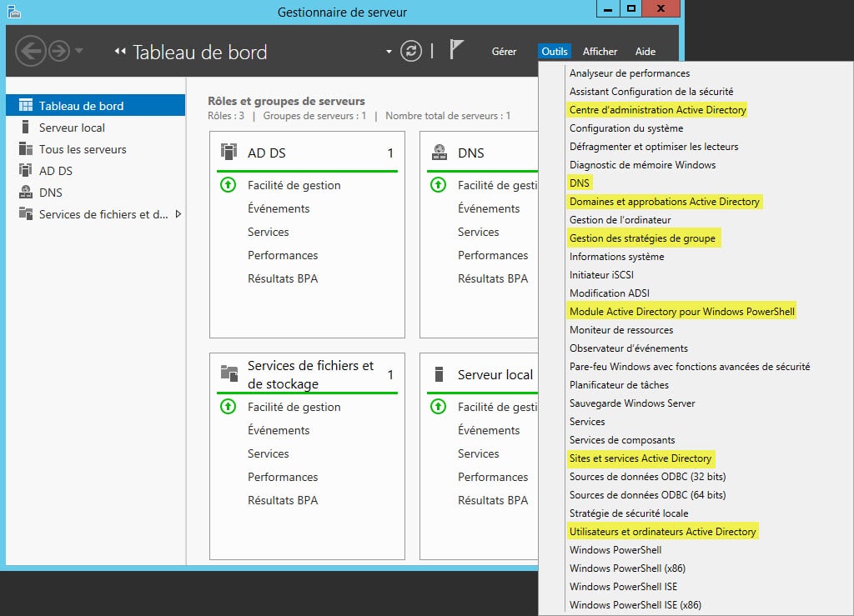Open Modification ADSI

coord(610,293)
